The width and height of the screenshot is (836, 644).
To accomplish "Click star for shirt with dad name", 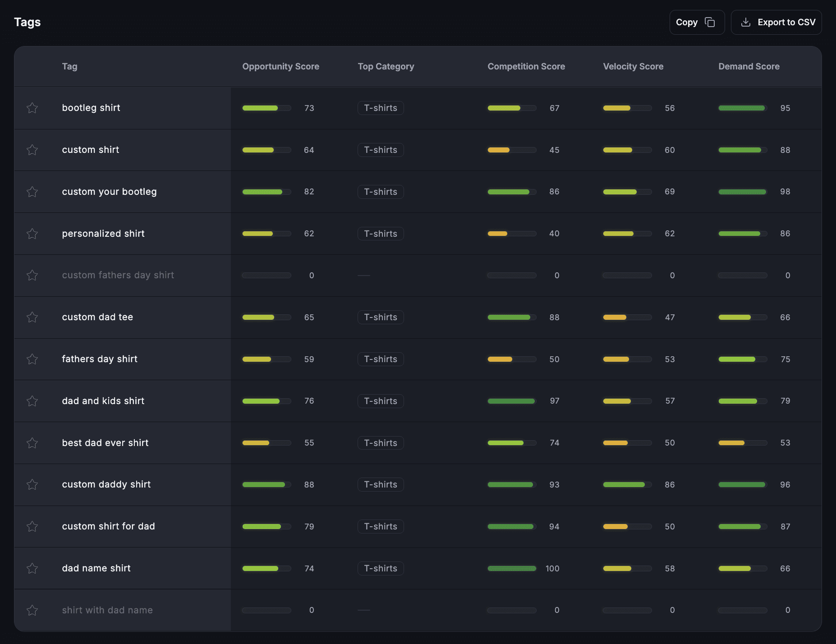I will tap(32, 610).
